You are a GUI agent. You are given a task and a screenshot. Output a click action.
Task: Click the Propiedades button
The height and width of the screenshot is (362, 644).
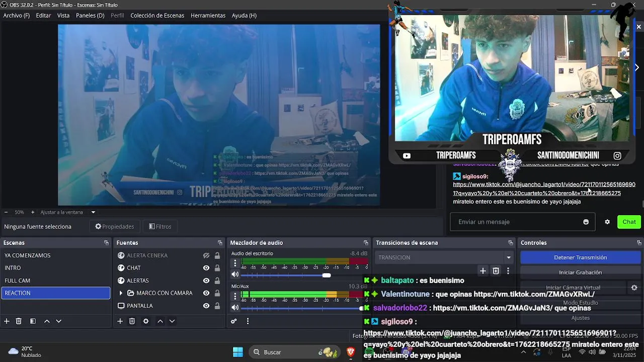[x=115, y=227]
